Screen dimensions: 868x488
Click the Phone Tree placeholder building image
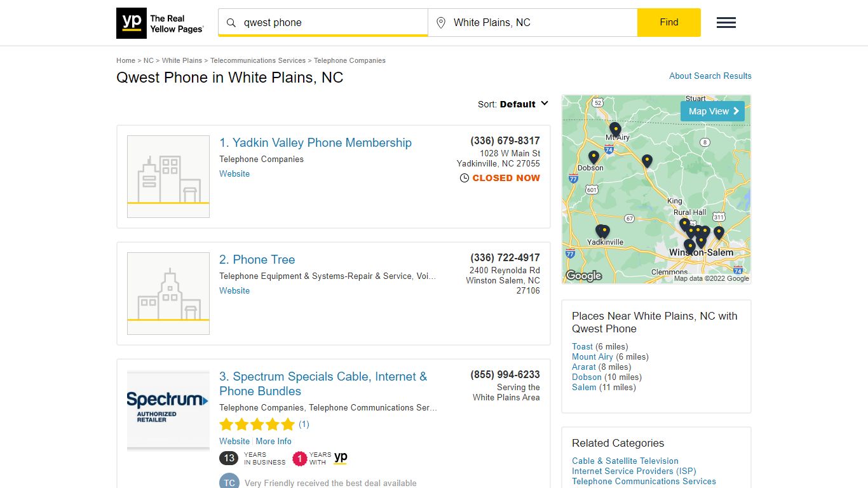coord(168,294)
